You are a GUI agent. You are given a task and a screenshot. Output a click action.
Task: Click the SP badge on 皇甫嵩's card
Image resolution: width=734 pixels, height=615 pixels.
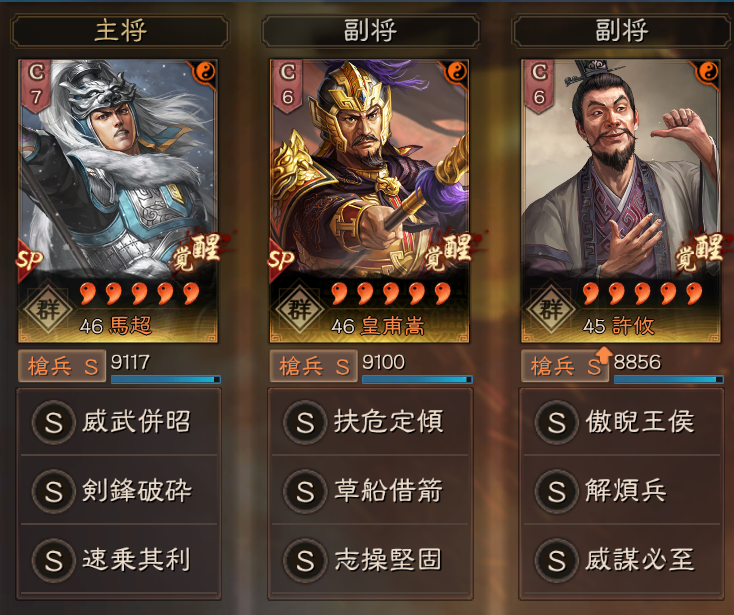[x=280, y=260]
